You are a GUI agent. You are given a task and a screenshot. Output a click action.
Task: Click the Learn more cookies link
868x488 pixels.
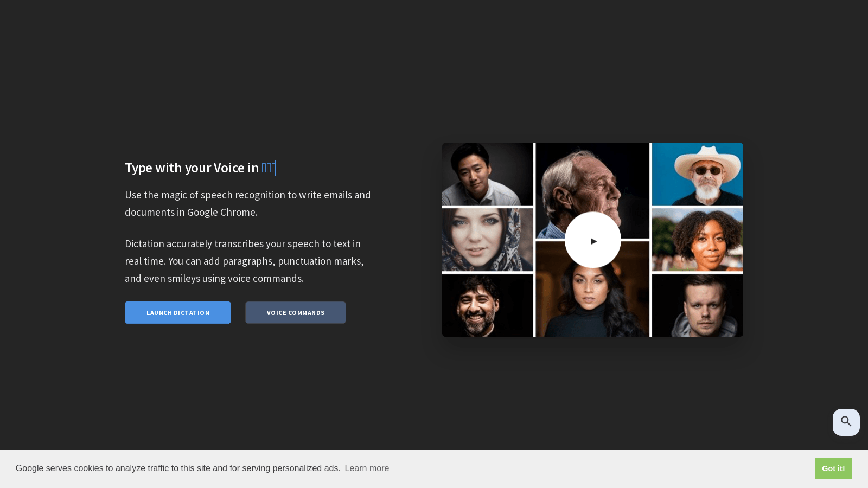click(x=367, y=468)
